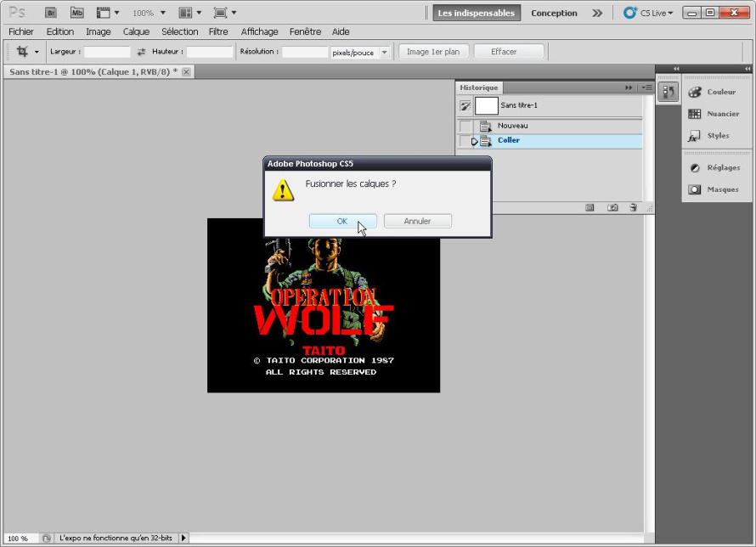Open the CS Live dropdown
756x547 pixels.
click(x=648, y=13)
